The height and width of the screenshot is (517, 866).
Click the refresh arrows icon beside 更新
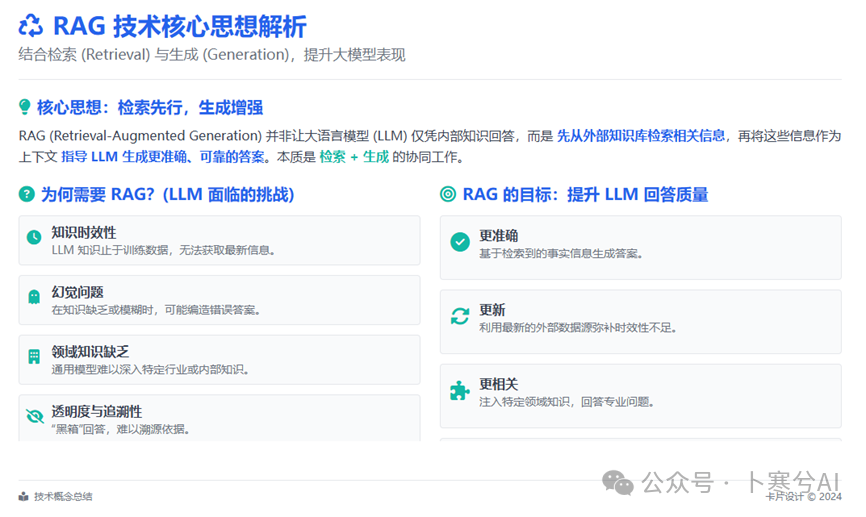click(x=459, y=316)
